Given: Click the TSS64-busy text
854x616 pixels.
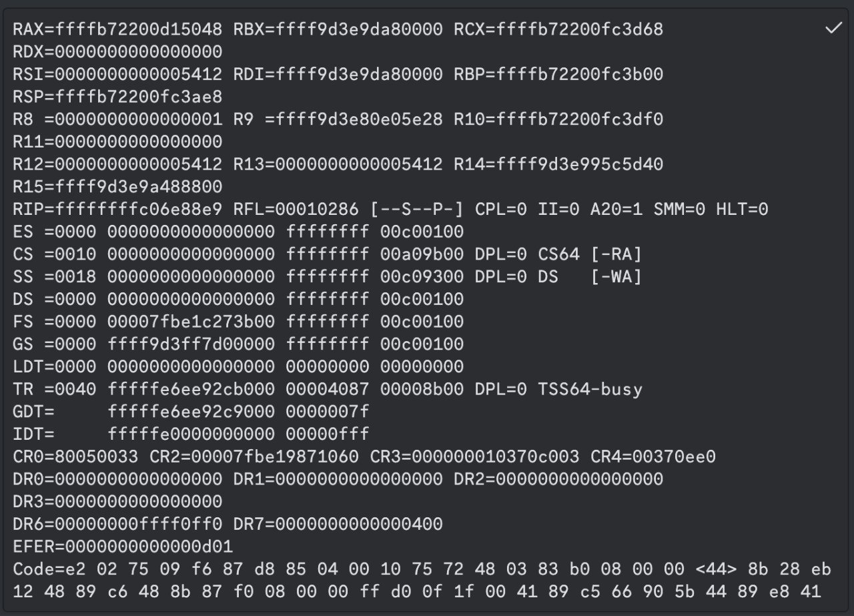Looking at the screenshot, I should point(590,389).
